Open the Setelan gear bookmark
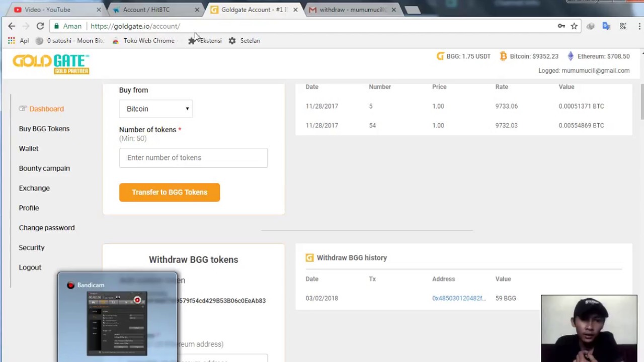 coord(244,41)
